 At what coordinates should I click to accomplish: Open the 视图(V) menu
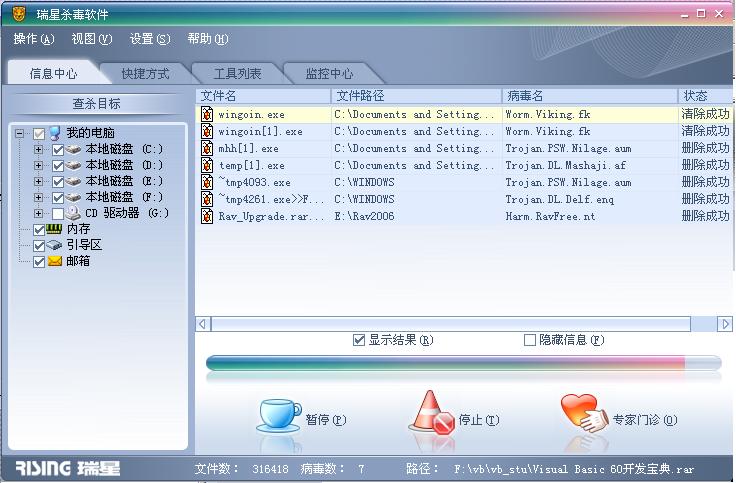tap(92, 38)
